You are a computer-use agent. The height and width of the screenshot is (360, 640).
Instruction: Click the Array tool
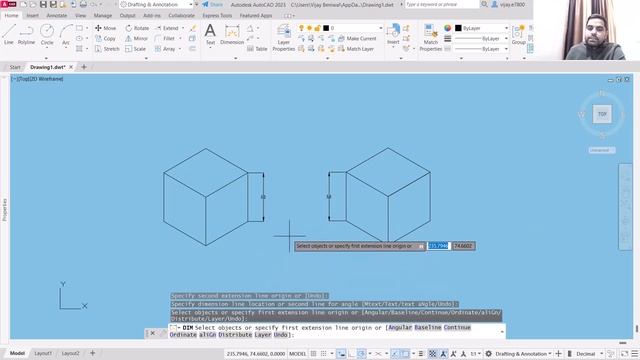(165, 49)
